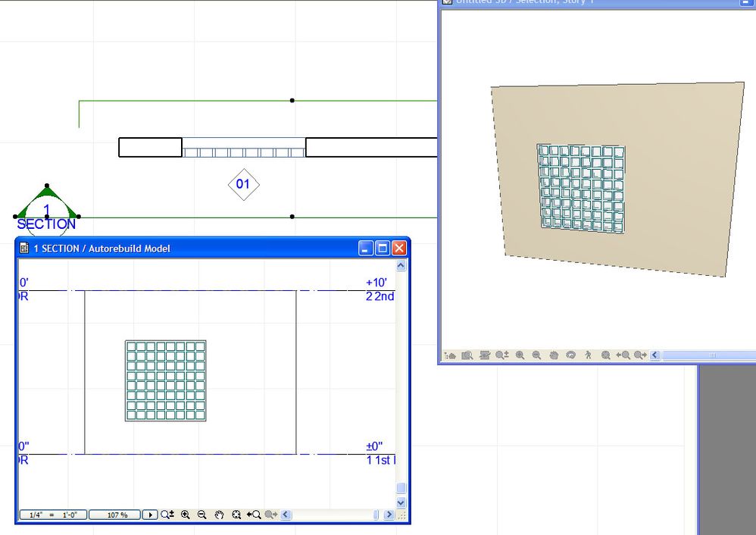Maximize the Section window
Image resolution: width=756 pixels, height=535 pixels.
[383, 249]
